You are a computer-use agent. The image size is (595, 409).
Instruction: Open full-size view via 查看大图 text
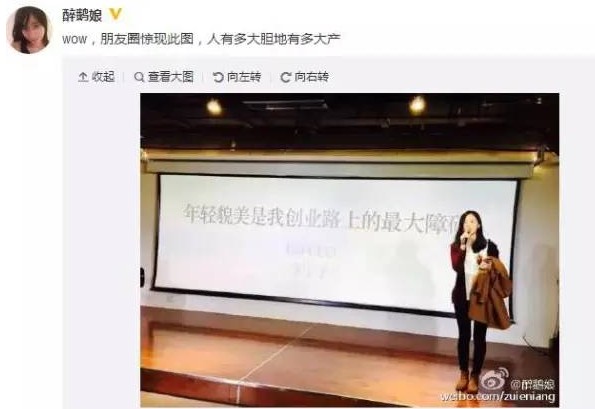click(171, 77)
